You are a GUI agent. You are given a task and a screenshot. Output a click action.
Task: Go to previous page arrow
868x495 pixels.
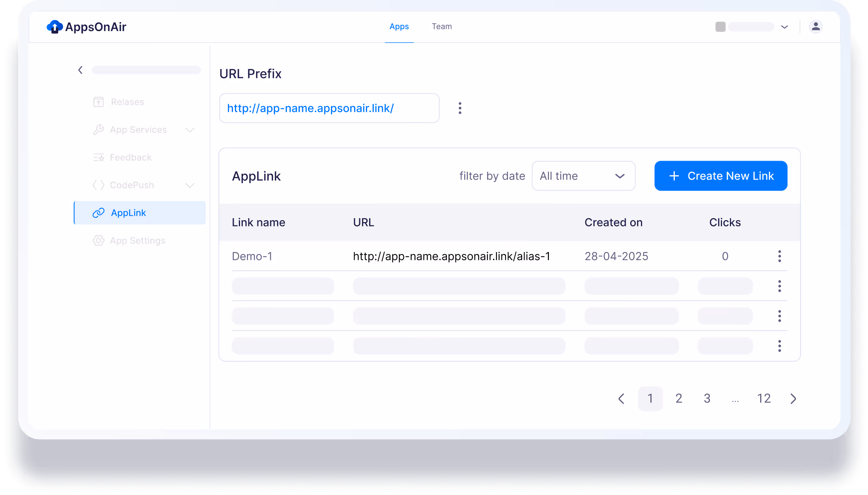point(621,399)
